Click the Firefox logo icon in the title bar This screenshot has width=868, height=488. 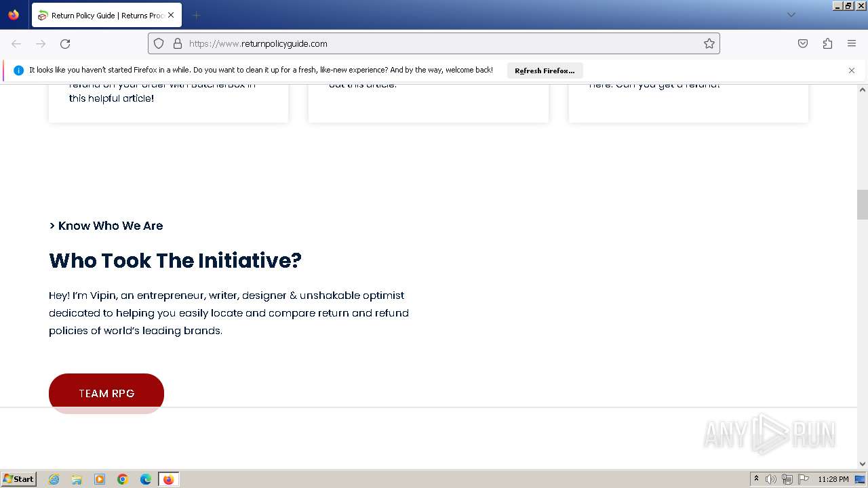[x=14, y=14]
